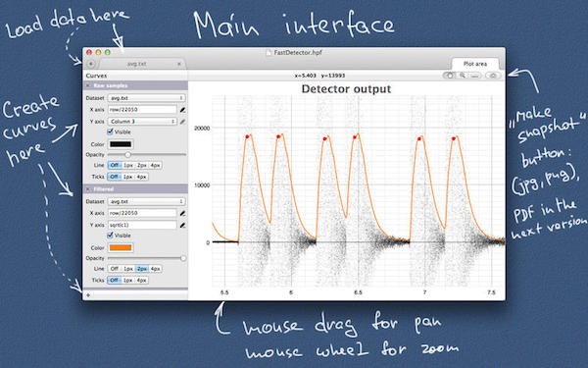Click the Raw samples section header

coord(135,85)
